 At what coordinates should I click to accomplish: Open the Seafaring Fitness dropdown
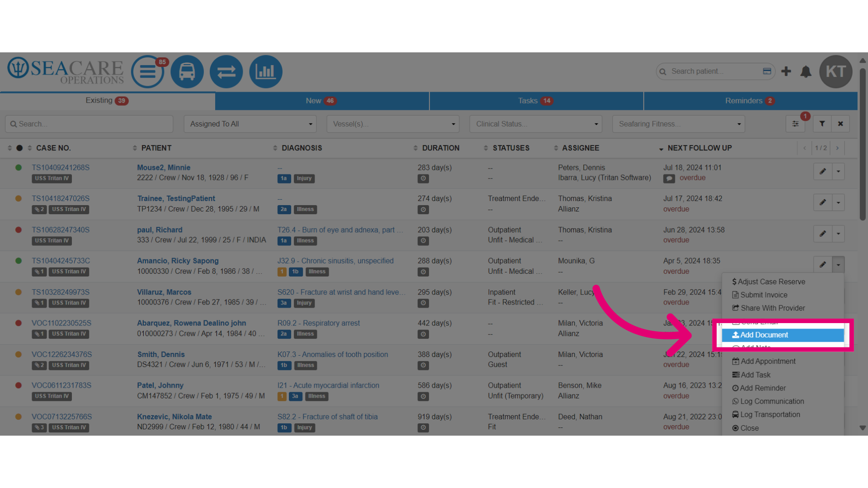click(679, 124)
